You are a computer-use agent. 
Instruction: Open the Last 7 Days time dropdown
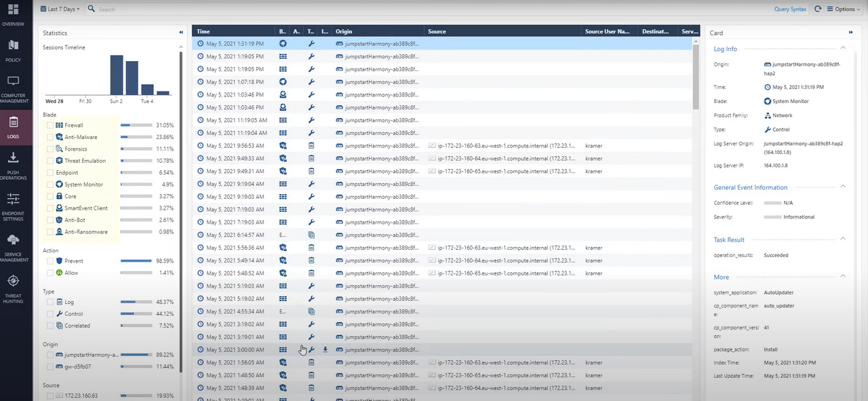point(60,9)
